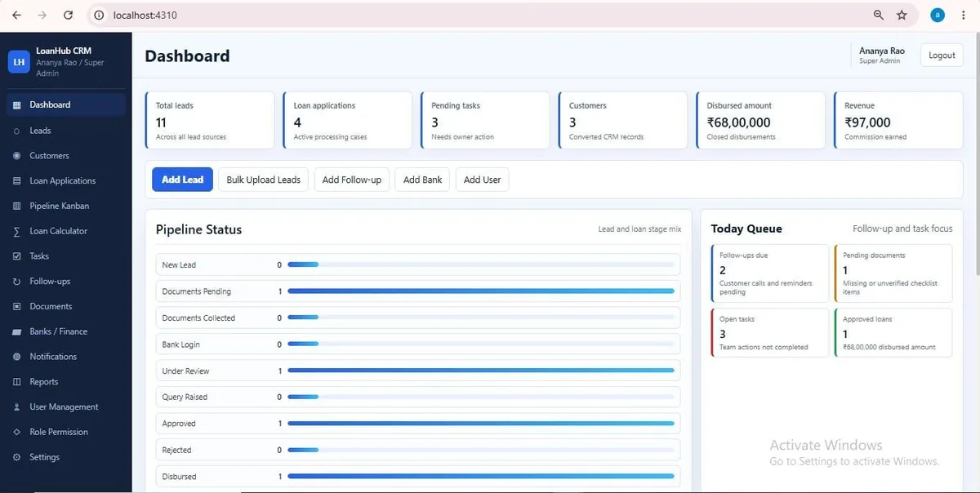Image resolution: width=980 pixels, height=493 pixels.
Task: Open Pipeline Kanban menu item
Action: (67, 207)
